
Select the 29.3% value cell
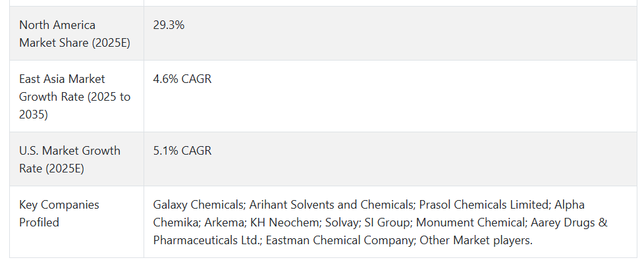coord(169,25)
